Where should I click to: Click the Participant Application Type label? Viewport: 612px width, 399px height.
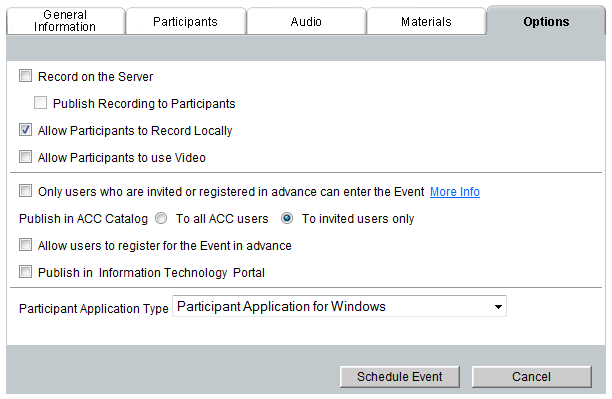click(x=94, y=308)
